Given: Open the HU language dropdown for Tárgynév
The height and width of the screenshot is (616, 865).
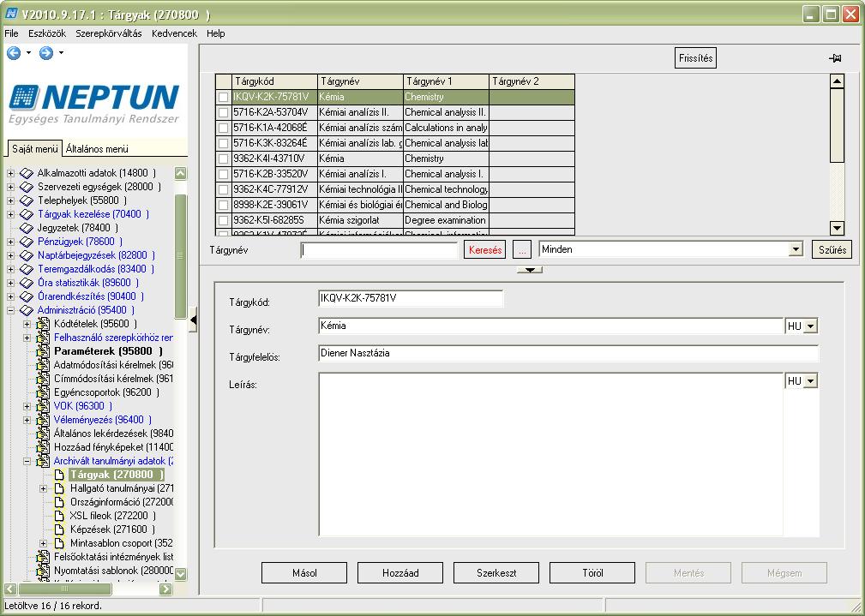Looking at the screenshot, I should (810, 326).
